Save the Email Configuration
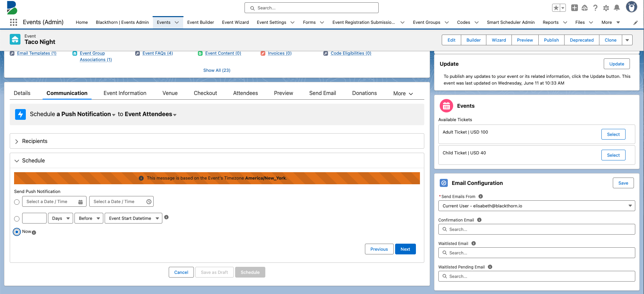Image resolution: width=644 pixels, height=294 pixels. click(623, 183)
